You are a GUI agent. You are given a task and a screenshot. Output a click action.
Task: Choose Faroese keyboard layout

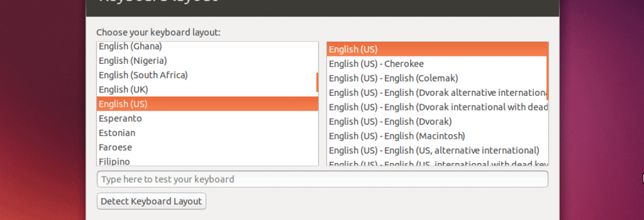(x=207, y=147)
